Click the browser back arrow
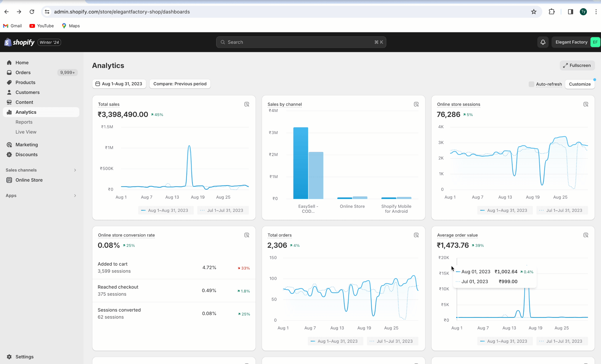This screenshot has height=364, width=601. click(7, 12)
